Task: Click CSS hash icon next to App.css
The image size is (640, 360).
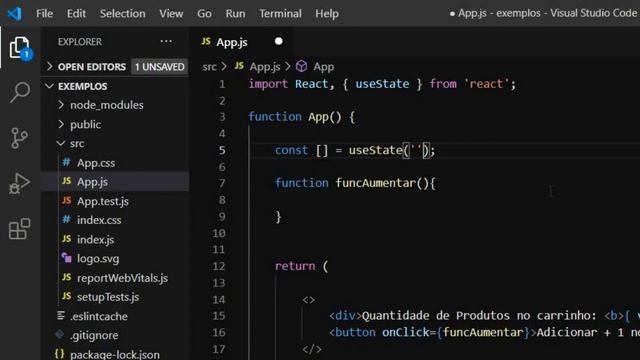Action: click(x=67, y=162)
